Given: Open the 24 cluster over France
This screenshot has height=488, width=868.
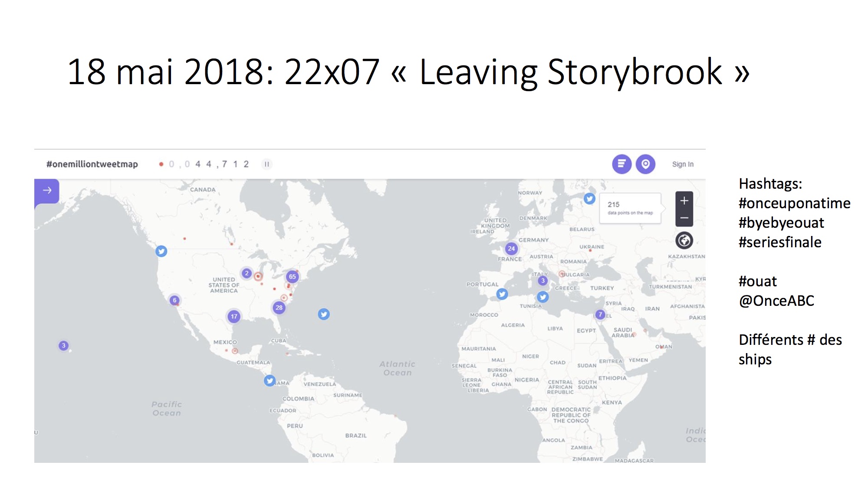Looking at the screenshot, I should pyautogui.click(x=511, y=249).
